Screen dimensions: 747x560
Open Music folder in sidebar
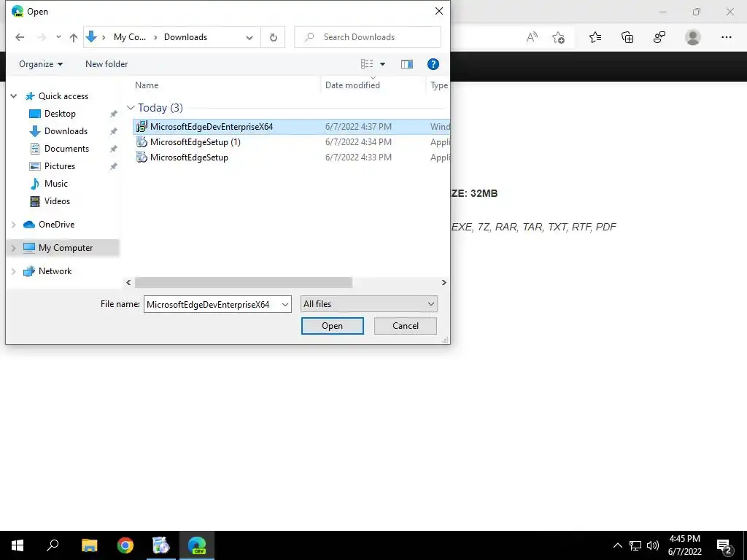pos(55,183)
